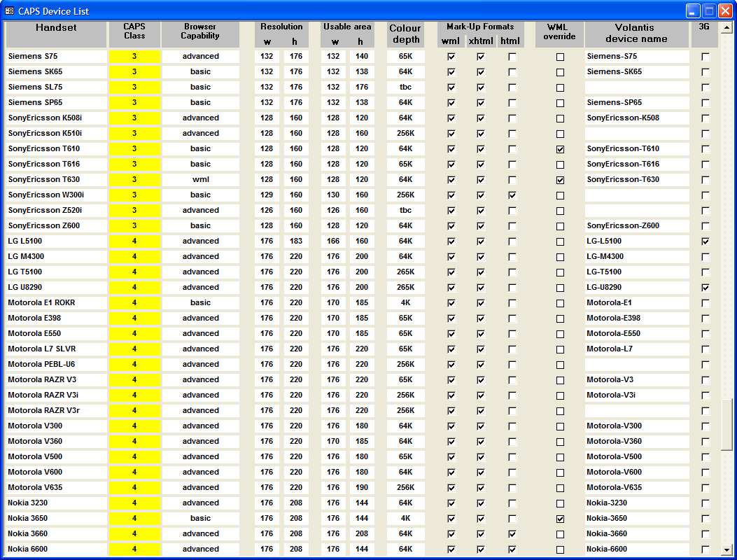Click the vertical scrollbar thumb

pyautogui.click(x=727, y=423)
